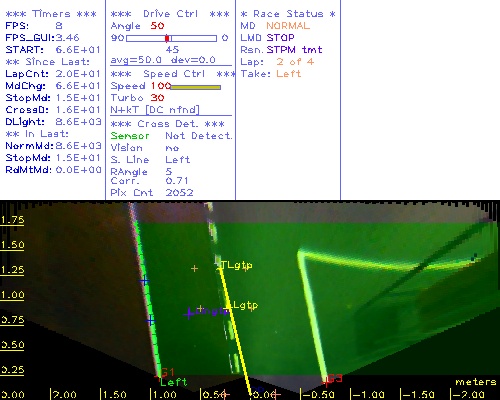Click the lower blue cross on the green line
Image resolution: width=500 pixels, height=400 pixels.
pos(151,321)
